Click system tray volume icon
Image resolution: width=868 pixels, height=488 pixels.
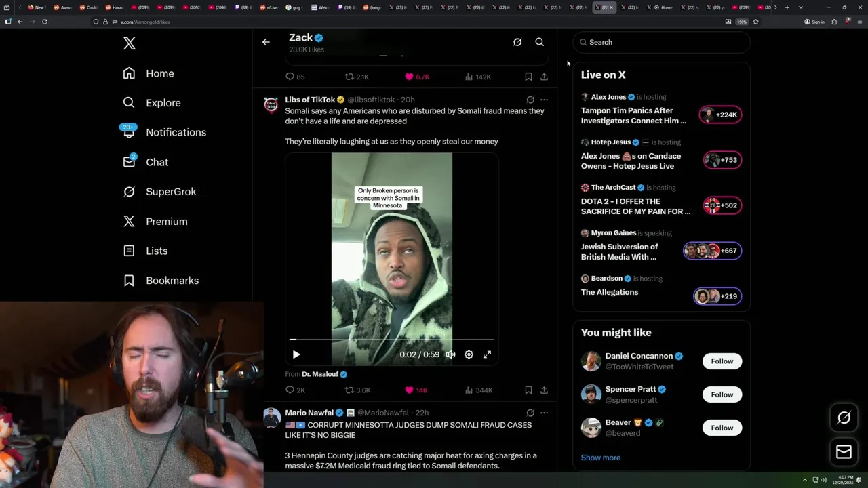(825, 480)
